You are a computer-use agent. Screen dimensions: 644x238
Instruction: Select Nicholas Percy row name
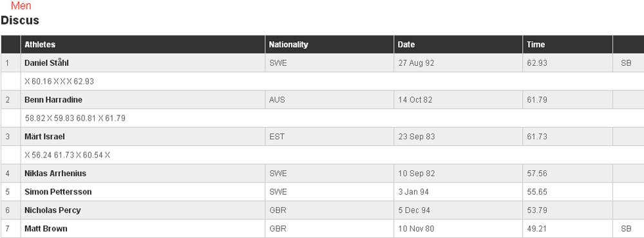[x=53, y=210]
